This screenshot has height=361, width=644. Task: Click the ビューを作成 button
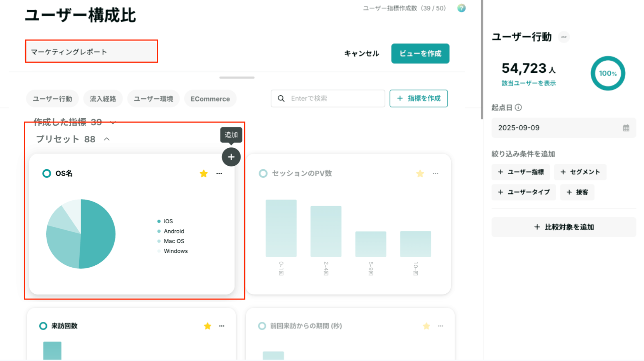pyautogui.click(x=420, y=54)
